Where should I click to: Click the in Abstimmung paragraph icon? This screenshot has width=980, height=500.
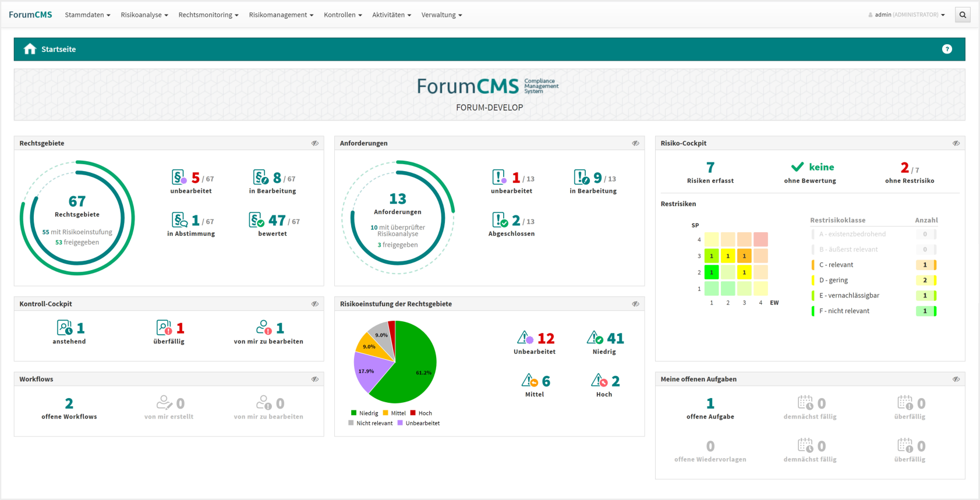(179, 220)
